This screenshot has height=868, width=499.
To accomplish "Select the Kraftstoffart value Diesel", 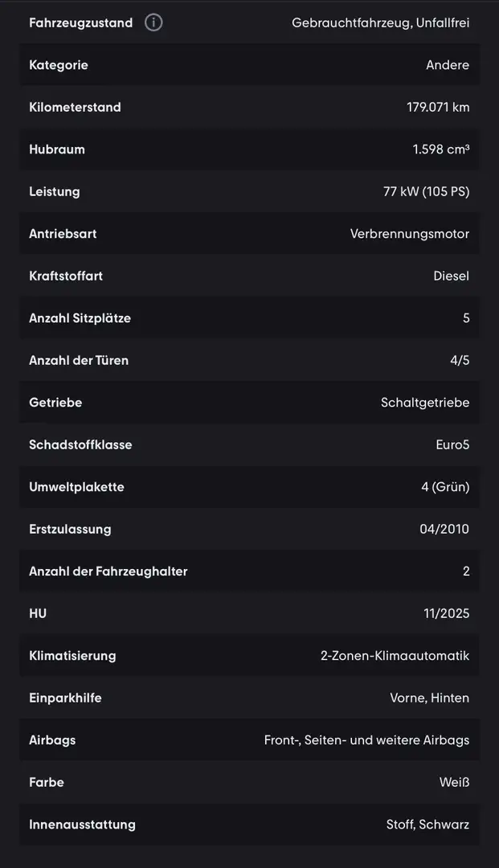I will (x=451, y=276).
